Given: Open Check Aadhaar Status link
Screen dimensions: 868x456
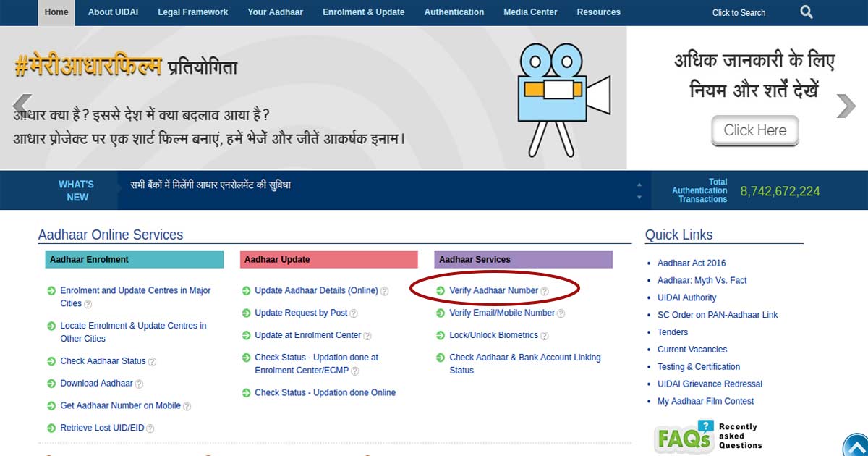Looking at the screenshot, I should (x=103, y=361).
